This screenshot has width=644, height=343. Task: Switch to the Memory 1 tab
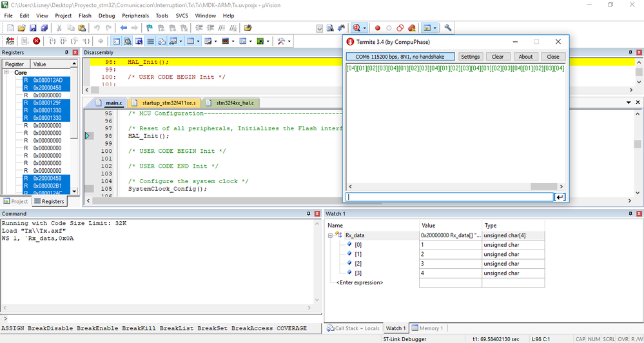click(427, 328)
